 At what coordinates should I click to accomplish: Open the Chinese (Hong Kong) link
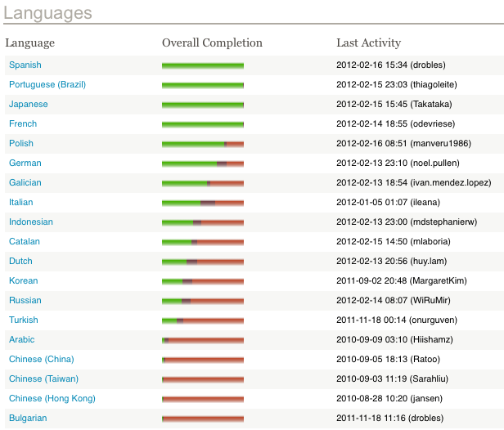coord(52,398)
